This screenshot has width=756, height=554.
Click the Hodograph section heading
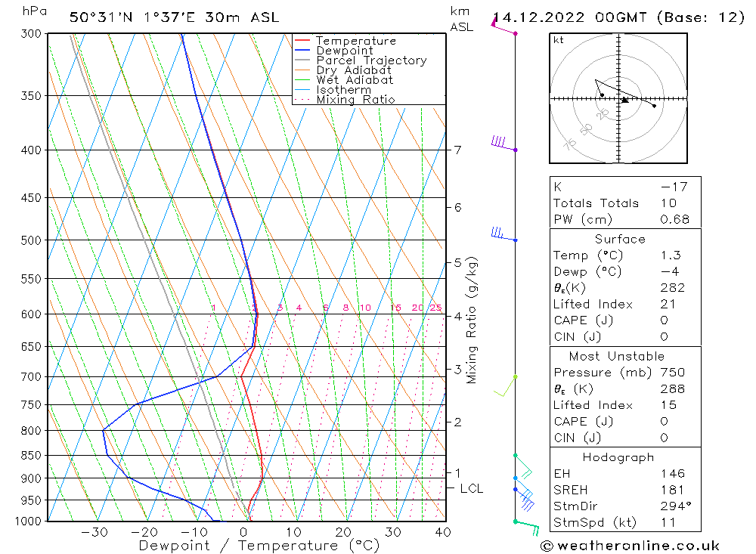[618, 457]
